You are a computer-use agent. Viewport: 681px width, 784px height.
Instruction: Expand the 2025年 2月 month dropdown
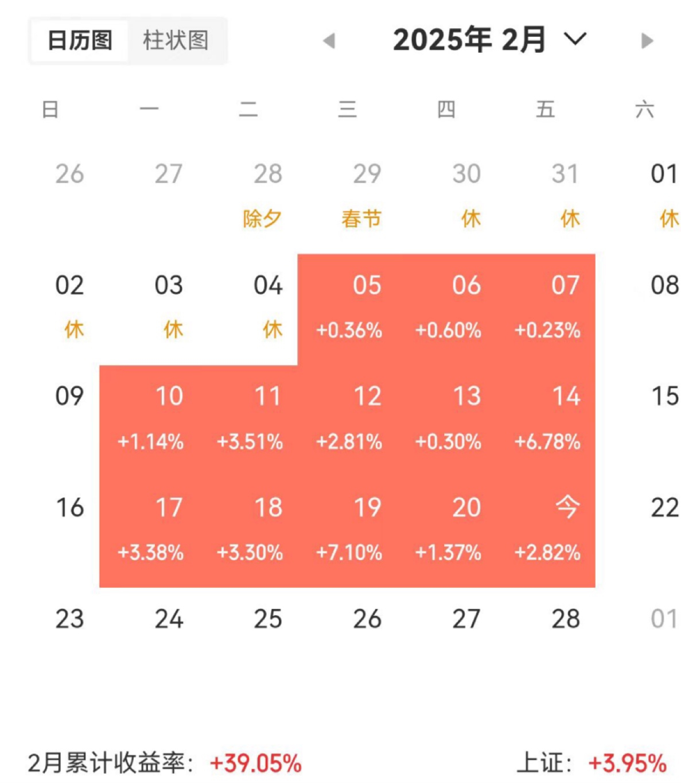(x=575, y=39)
